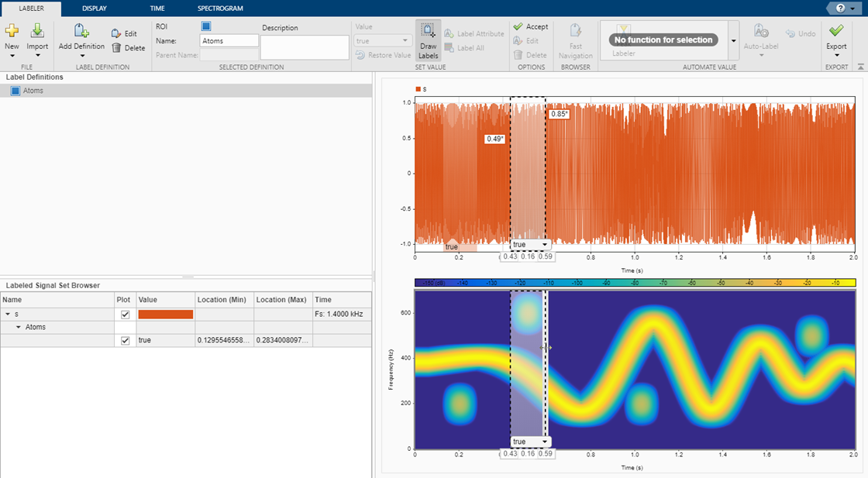Switch to the Time tab
The height and width of the screenshot is (478, 868).
point(157,9)
